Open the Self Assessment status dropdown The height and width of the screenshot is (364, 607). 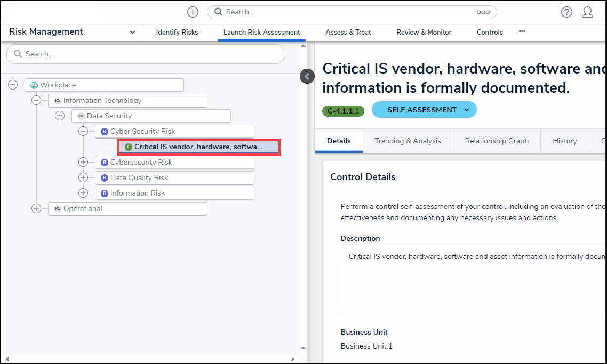tap(424, 110)
